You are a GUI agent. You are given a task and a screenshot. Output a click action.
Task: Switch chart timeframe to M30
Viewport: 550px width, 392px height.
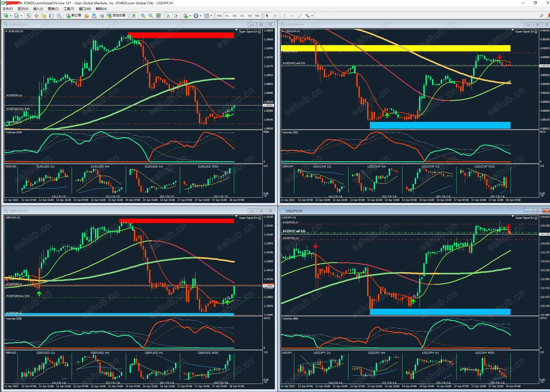[x=219, y=16]
